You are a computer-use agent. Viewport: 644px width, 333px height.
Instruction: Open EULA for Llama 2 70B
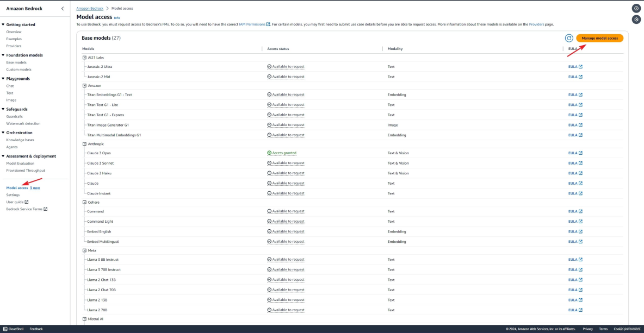(575, 310)
